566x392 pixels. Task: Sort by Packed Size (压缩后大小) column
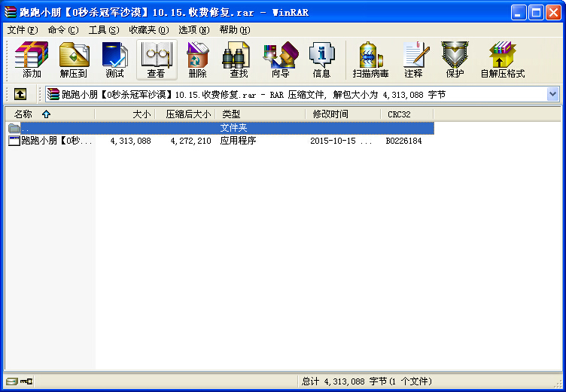coord(185,114)
